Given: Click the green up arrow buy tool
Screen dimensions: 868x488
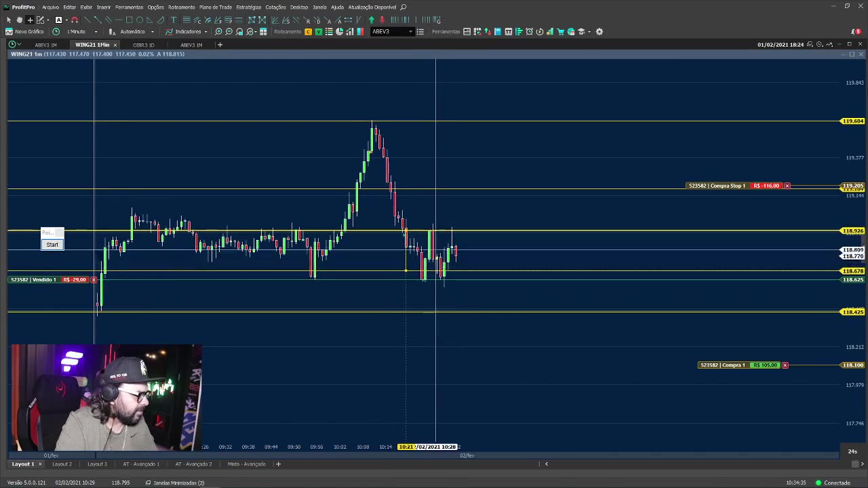Looking at the screenshot, I should pyautogui.click(x=372, y=20).
